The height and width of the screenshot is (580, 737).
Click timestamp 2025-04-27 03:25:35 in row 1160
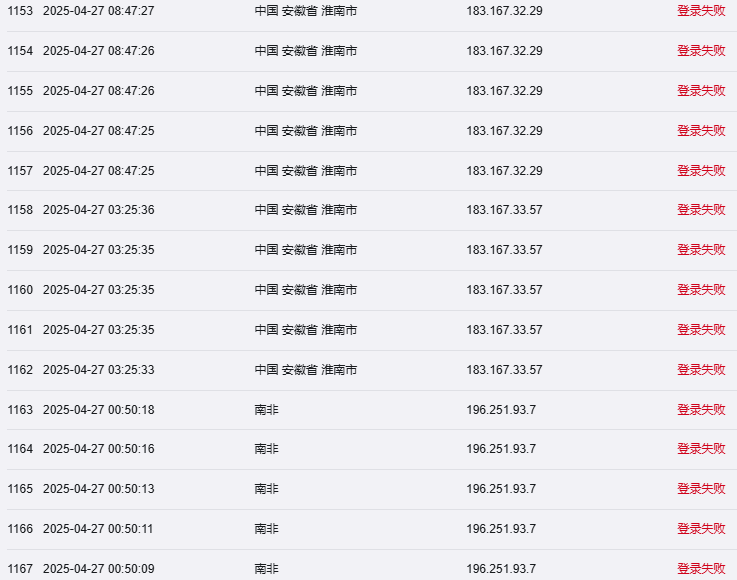(x=99, y=290)
